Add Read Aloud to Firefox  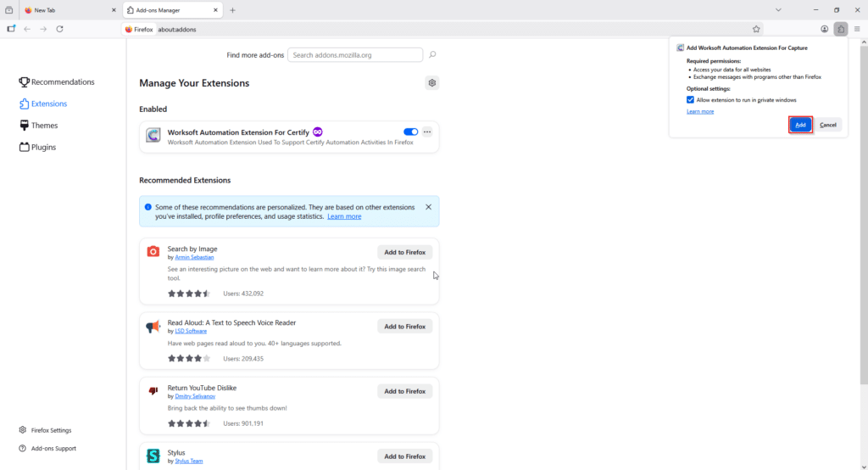(404, 327)
